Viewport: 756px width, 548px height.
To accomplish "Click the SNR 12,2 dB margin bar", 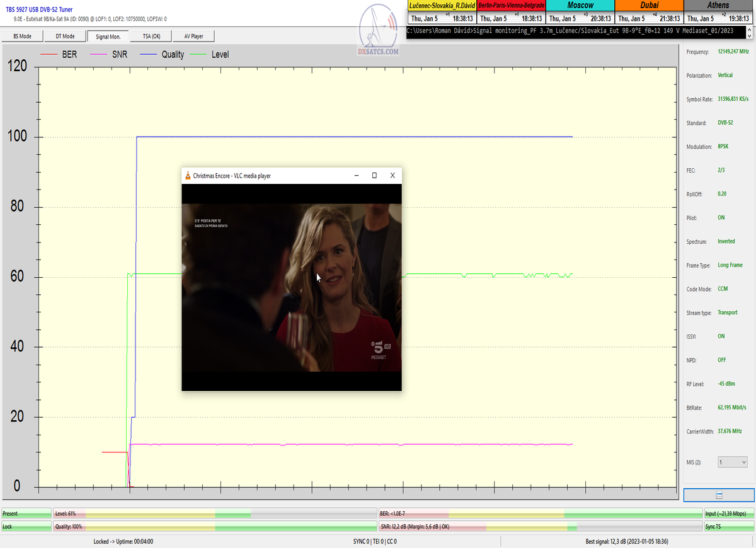I will pyautogui.click(x=540, y=527).
